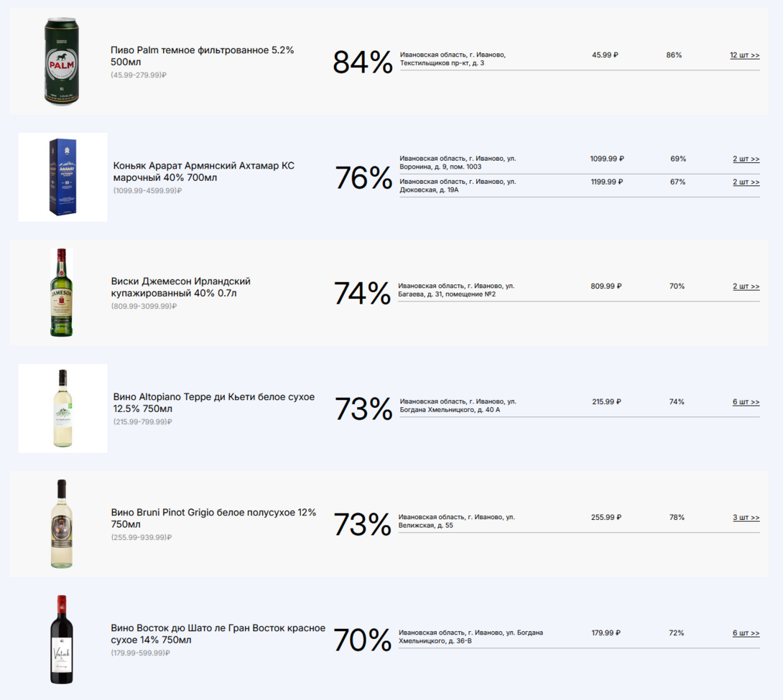Click the Palm beer can image

click(x=62, y=62)
